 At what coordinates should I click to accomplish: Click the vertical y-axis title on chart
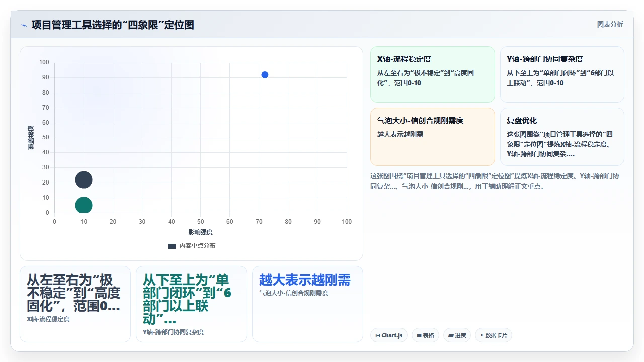coord(31,137)
